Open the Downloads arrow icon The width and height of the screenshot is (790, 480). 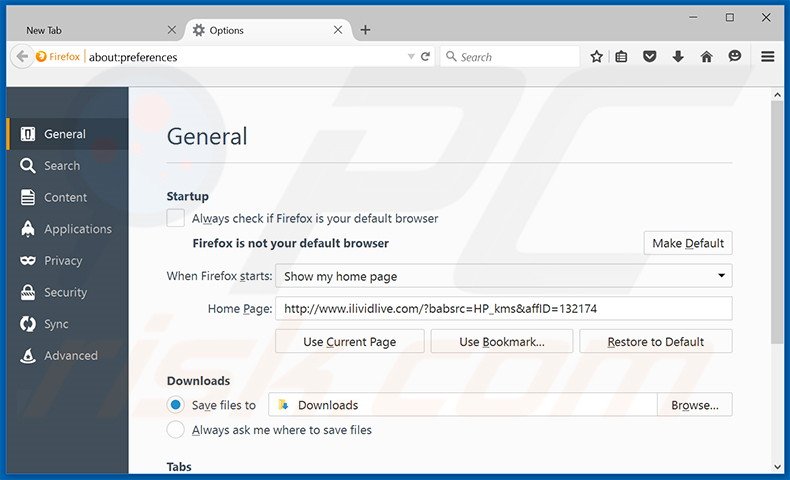tap(678, 57)
